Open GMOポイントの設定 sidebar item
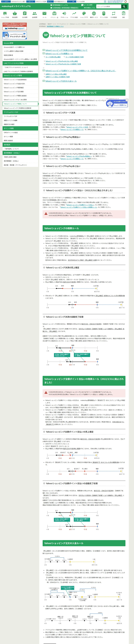This screenshot has width=134, height=644. 20,132
